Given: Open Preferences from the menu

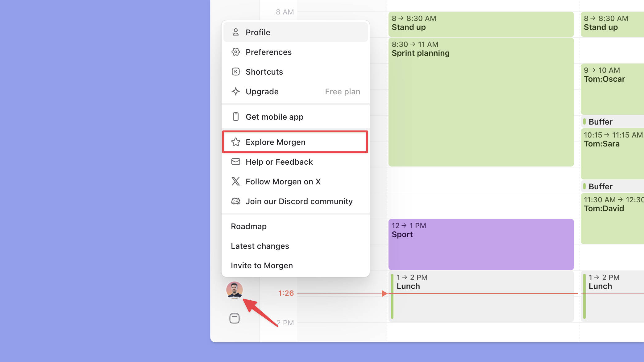Looking at the screenshot, I should (295, 52).
